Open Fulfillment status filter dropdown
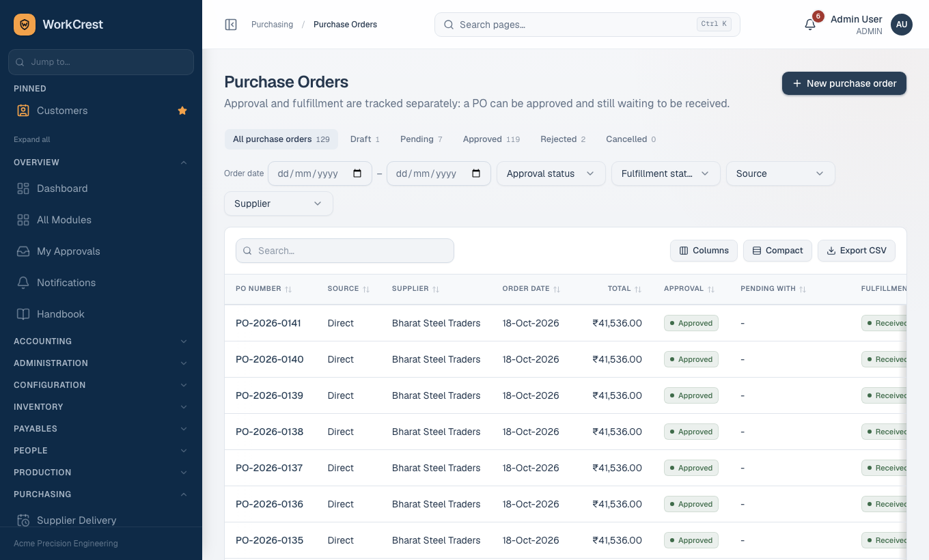 (x=666, y=173)
